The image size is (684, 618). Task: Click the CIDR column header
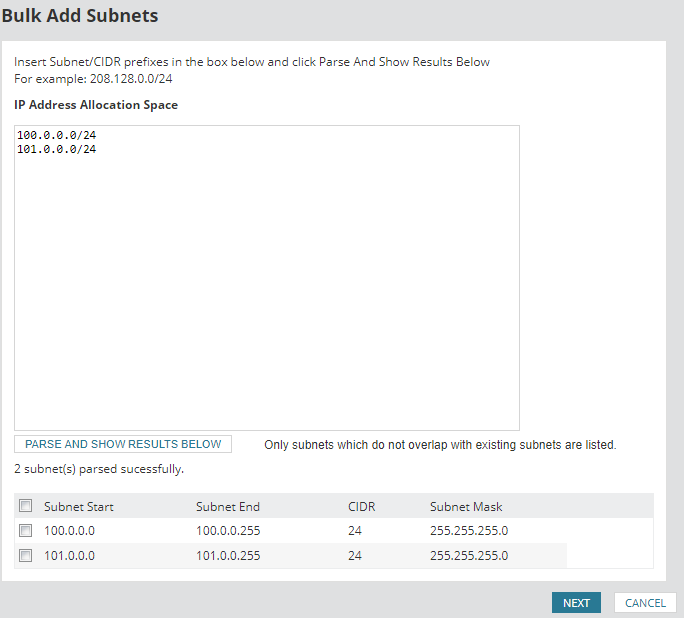[361, 506]
